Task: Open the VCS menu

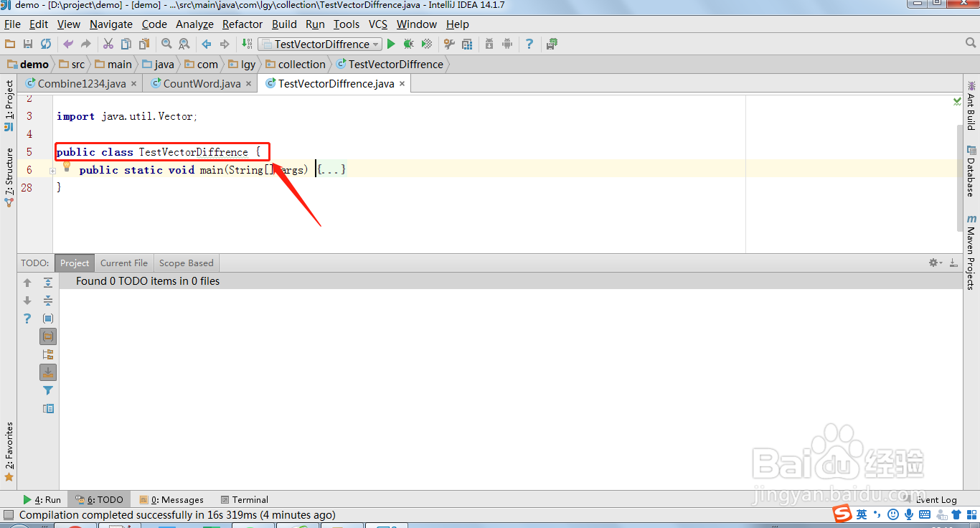Action: click(378, 24)
